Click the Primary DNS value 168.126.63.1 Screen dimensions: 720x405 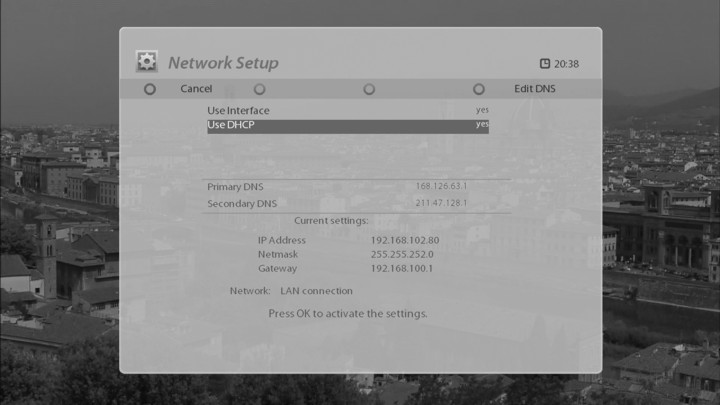click(x=441, y=186)
